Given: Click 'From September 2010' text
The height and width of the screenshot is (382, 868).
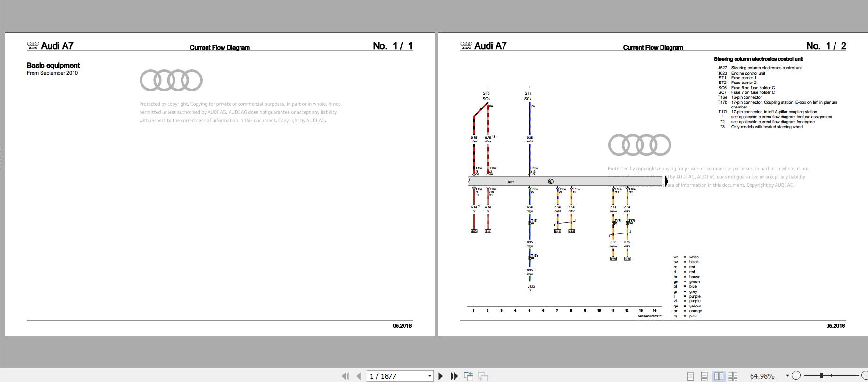Looking at the screenshot, I should (52, 73).
